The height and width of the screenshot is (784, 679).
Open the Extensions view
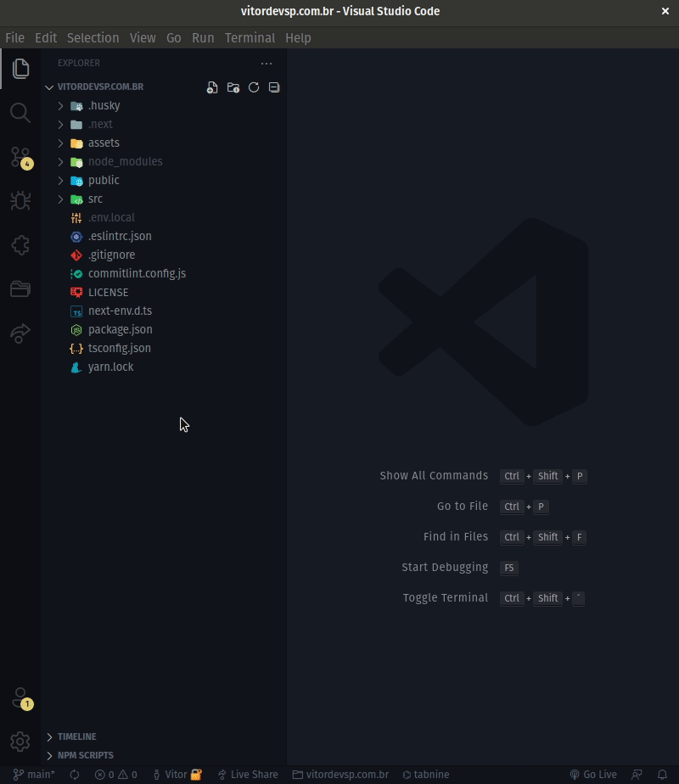click(x=20, y=245)
